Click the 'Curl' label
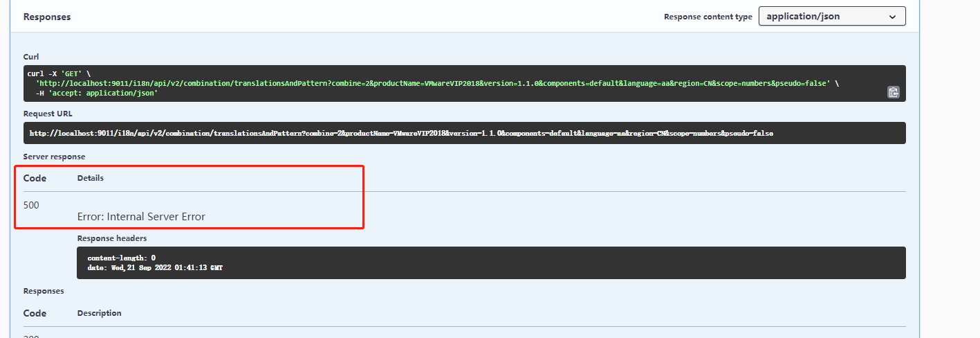 31,57
